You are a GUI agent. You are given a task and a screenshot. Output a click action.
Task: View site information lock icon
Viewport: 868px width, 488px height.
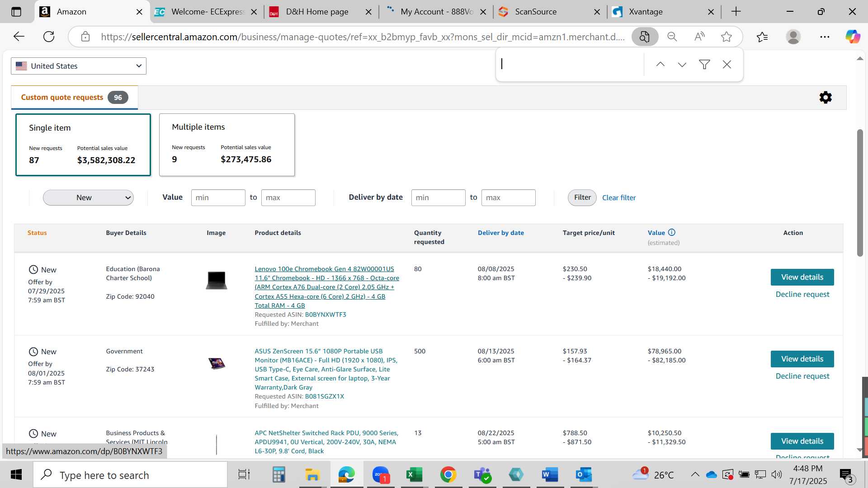tap(85, 37)
